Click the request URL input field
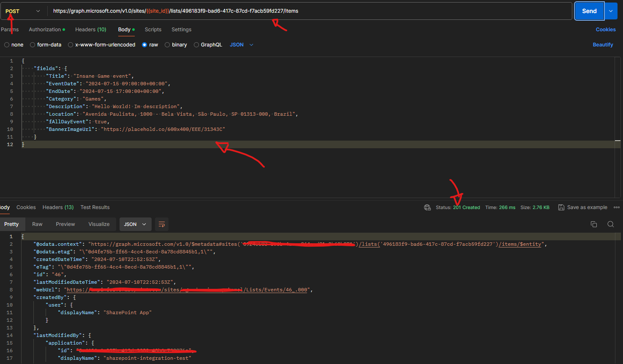This screenshot has width=623, height=364. pos(309,11)
